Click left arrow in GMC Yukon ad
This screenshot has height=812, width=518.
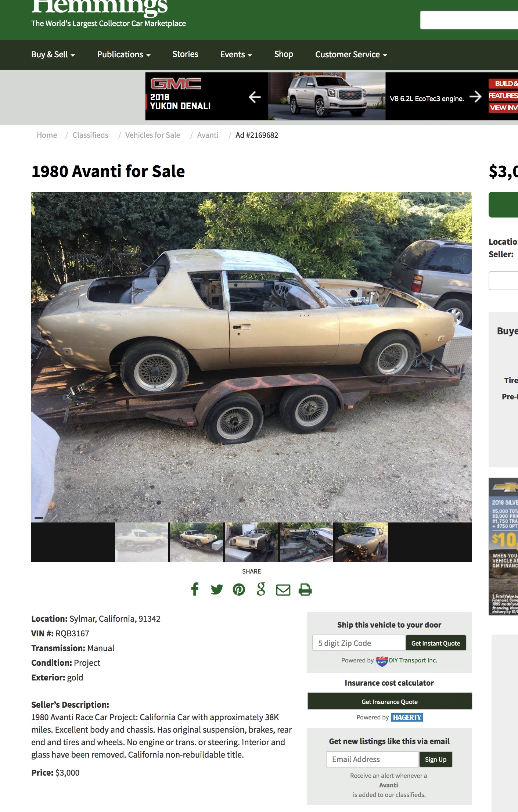click(x=255, y=97)
